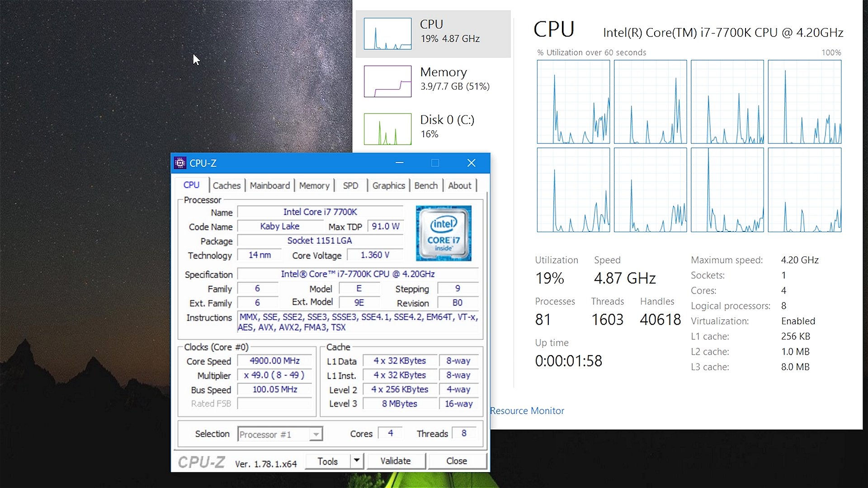
Task: Click the Tools button
Action: click(x=327, y=461)
